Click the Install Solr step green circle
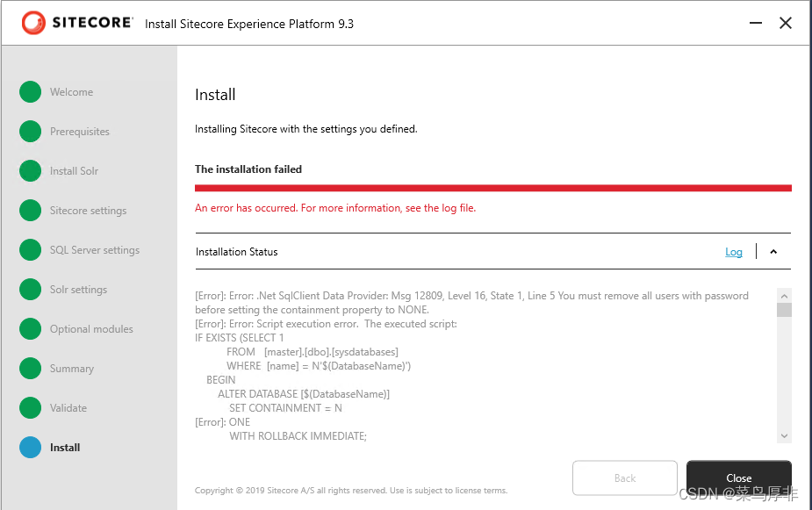Image resolution: width=812 pixels, height=510 pixels. [x=31, y=171]
